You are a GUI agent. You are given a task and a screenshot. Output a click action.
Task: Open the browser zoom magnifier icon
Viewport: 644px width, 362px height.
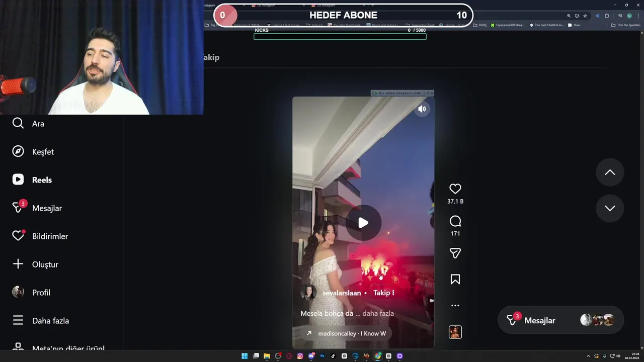tap(569, 16)
